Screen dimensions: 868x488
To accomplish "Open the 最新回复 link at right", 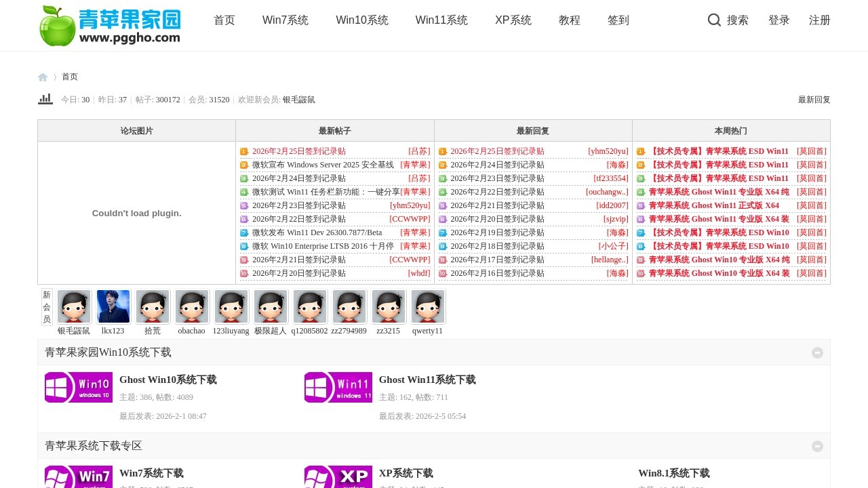I will [814, 100].
